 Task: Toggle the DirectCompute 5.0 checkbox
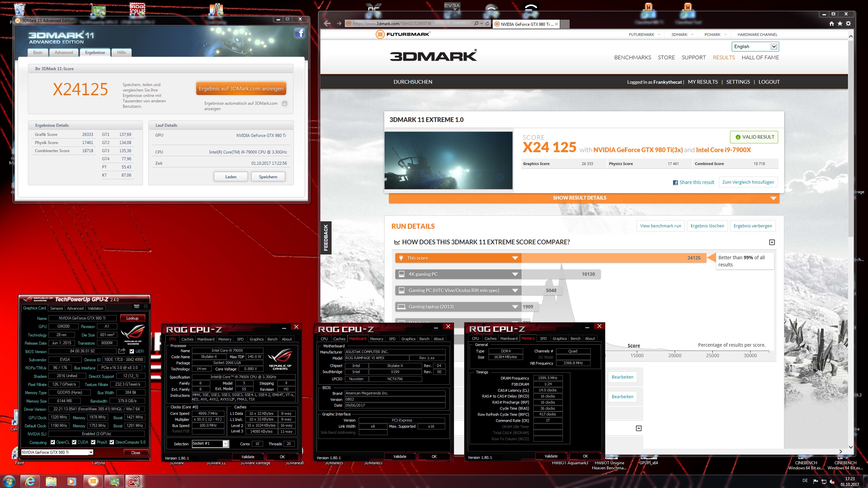point(112,442)
